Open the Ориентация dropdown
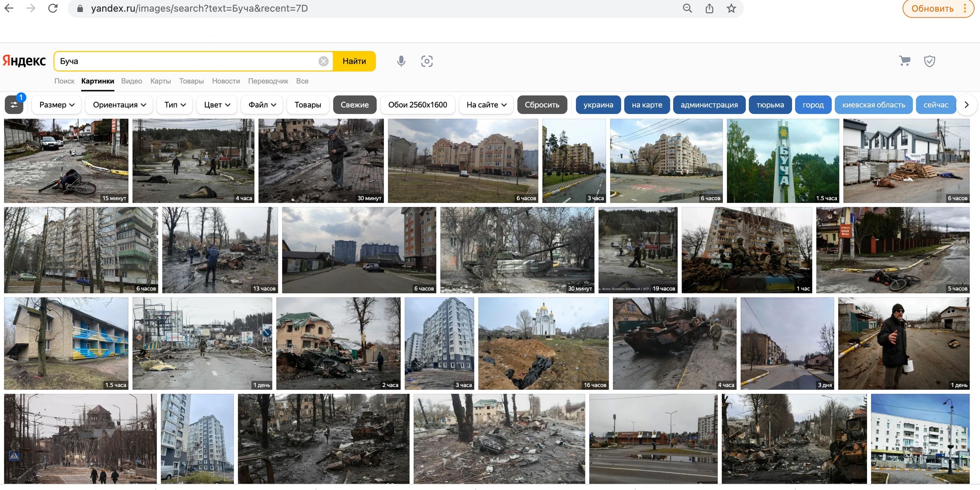Viewport: 980px width, 490px height. point(119,105)
